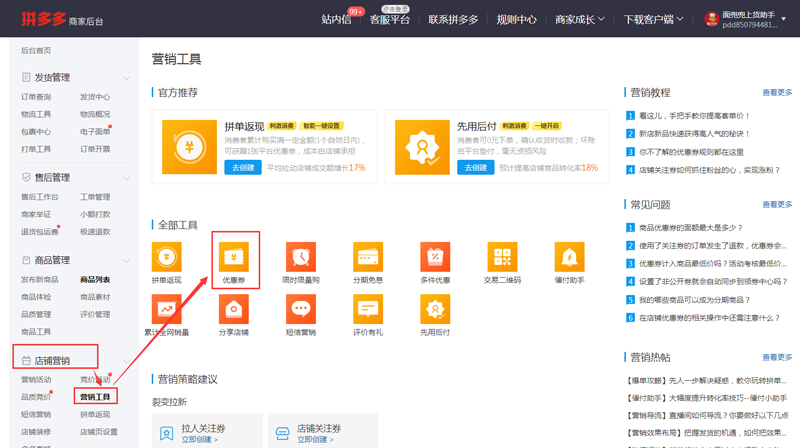Click the 先用后付 recommended card image
Image resolution: width=800 pixels, height=448 pixels.
click(x=422, y=147)
